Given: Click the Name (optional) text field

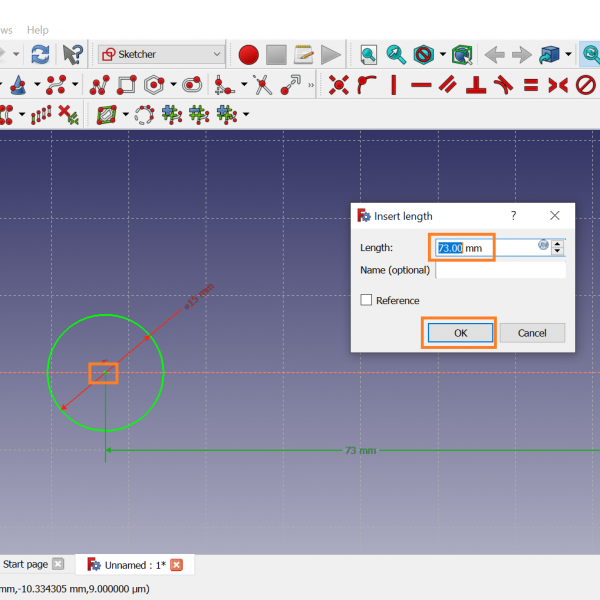Looking at the screenshot, I should pyautogui.click(x=500, y=270).
